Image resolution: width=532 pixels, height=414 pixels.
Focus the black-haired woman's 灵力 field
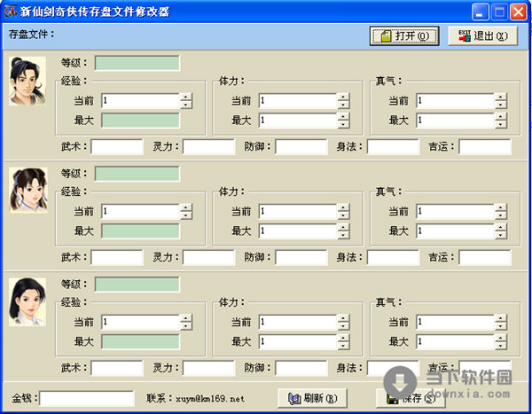click(208, 368)
